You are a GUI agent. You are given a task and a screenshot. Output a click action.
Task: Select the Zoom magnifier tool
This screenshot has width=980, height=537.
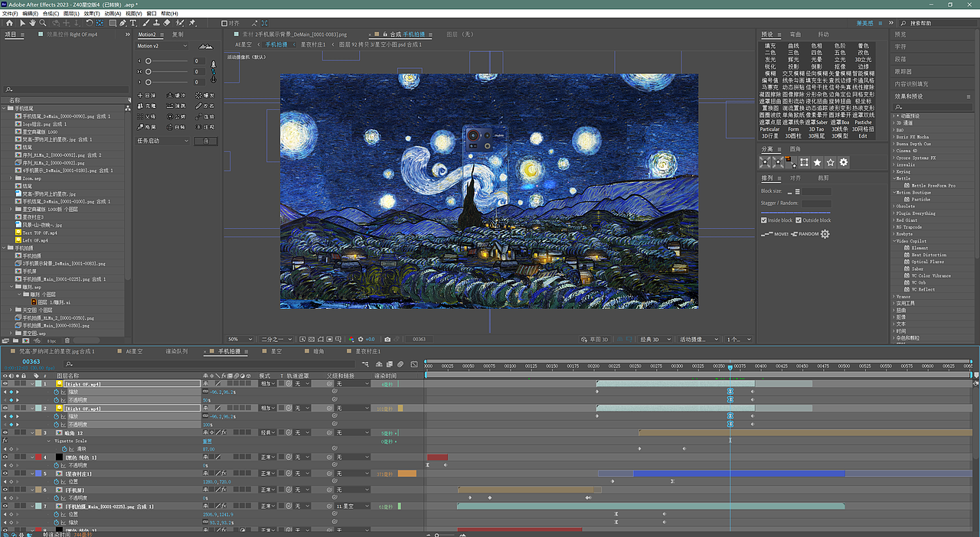tap(43, 23)
